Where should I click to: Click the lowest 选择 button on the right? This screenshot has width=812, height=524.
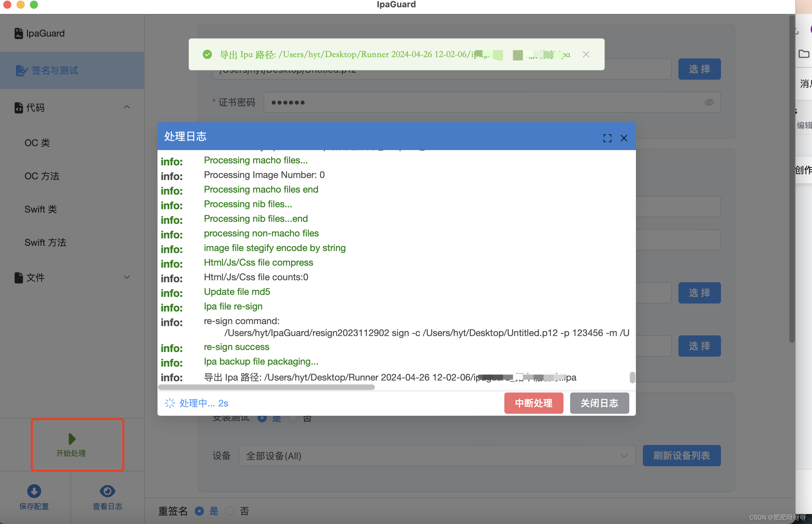coord(699,346)
